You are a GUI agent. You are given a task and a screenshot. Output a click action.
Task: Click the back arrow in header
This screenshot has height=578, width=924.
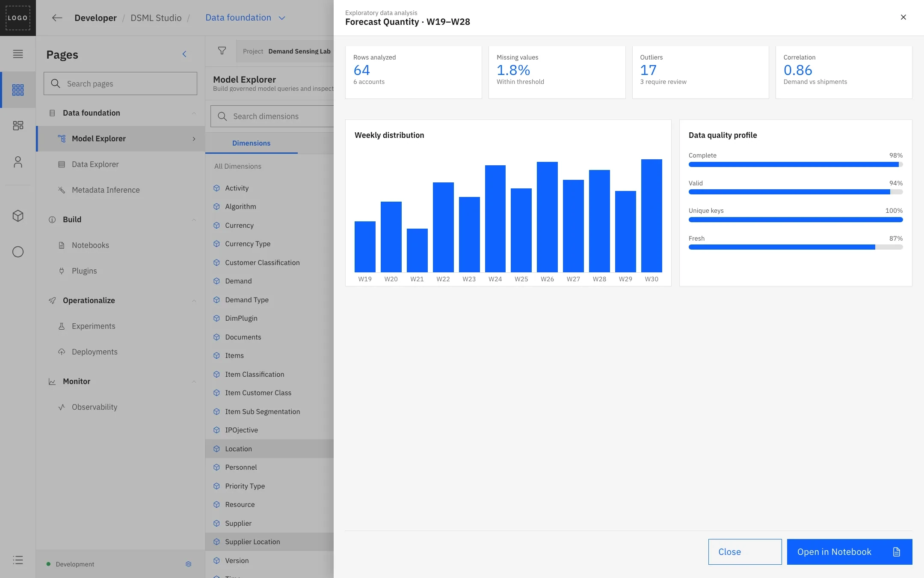[x=57, y=18]
